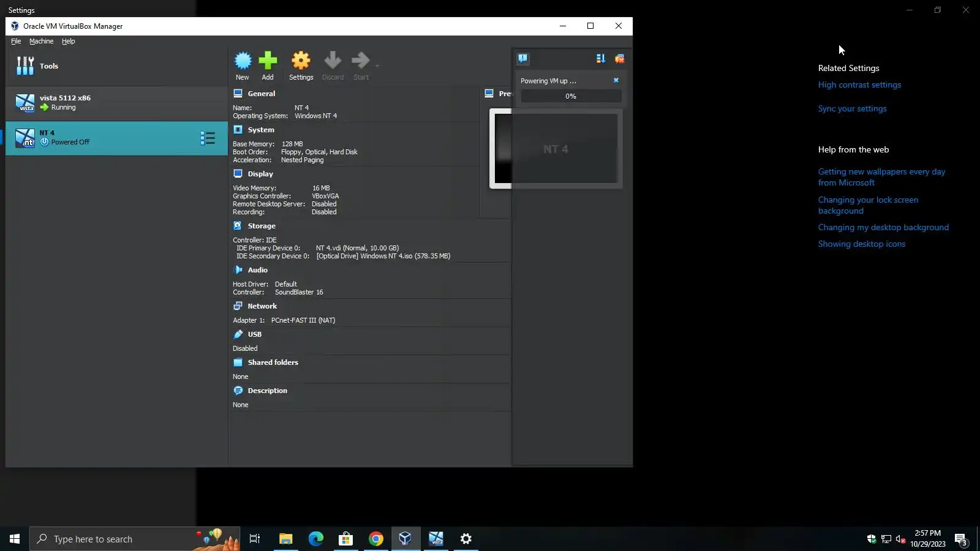This screenshot has width=980, height=551.
Task: Open the Action Center notifications icon
Action: click(x=961, y=539)
